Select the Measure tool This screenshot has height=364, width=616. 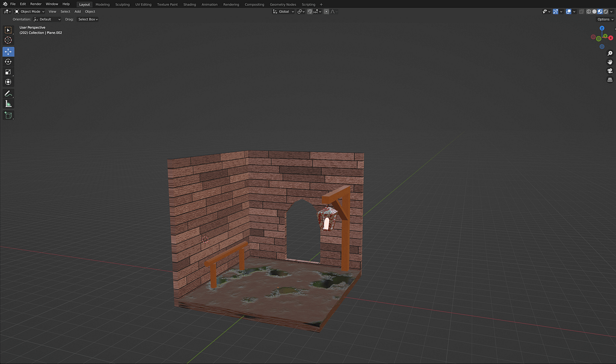(x=8, y=104)
